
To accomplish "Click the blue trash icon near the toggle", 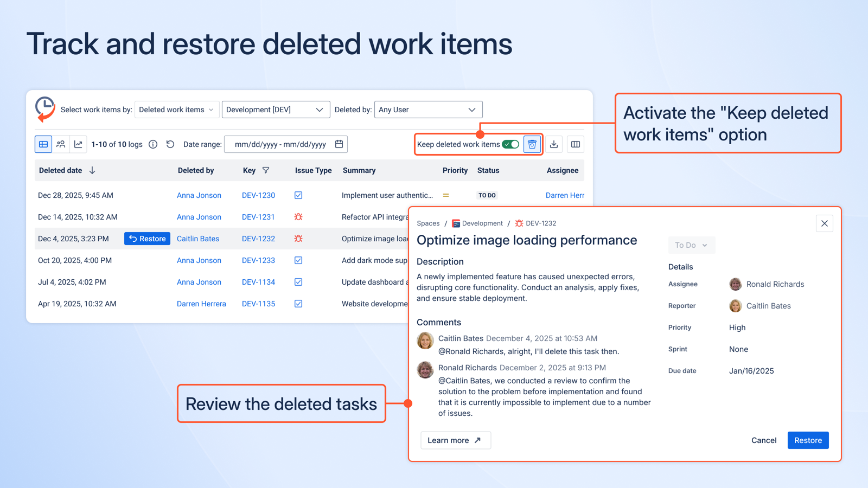I will (x=532, y=144).
